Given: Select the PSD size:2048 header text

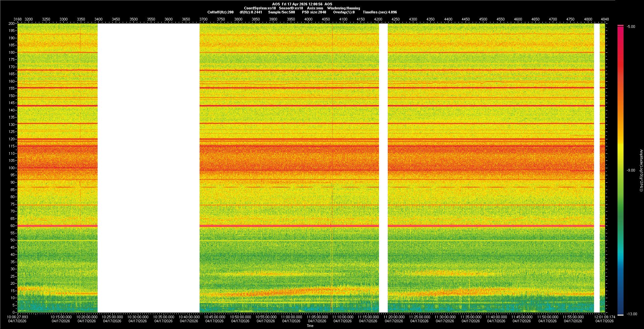Looking at the screenshot, I should click(314, 12).
